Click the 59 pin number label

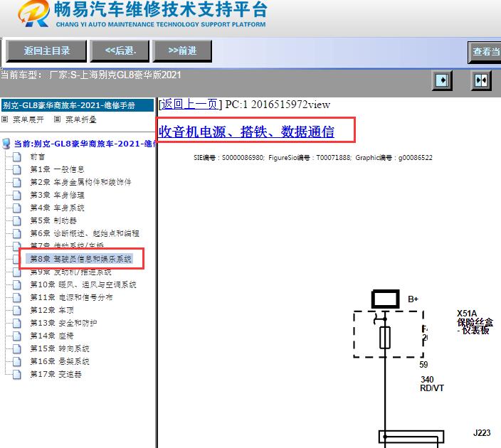(x=423, y=365)
